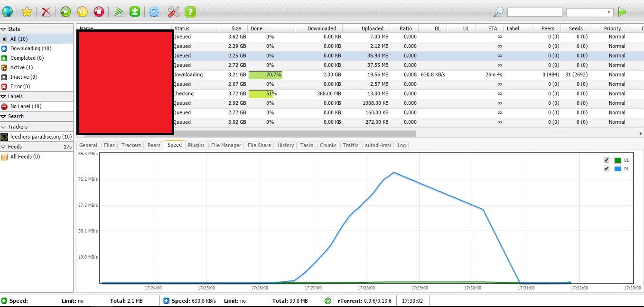The height and width of the screenshot is (307, 644).
Task: Click the Add Torrent globe icon
Action: (7, 12)
